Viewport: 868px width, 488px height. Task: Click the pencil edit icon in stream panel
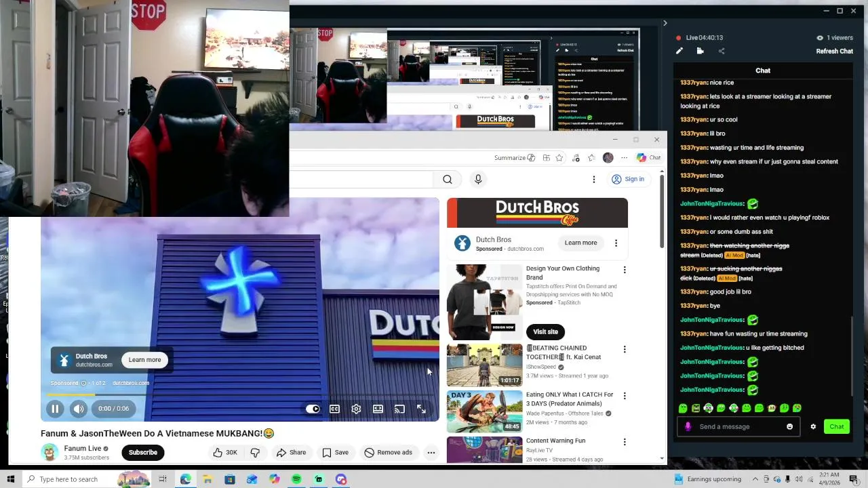tap(679, 51)
